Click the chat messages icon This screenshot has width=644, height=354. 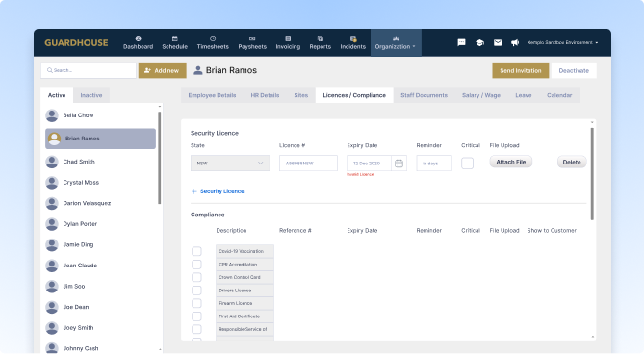pyautogui.click(x=462, y=42)
